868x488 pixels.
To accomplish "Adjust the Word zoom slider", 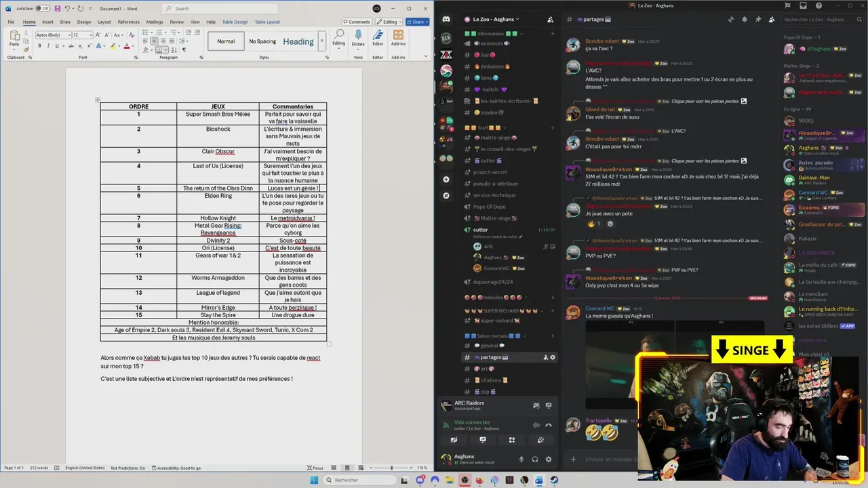I will [x=392, y=468].
